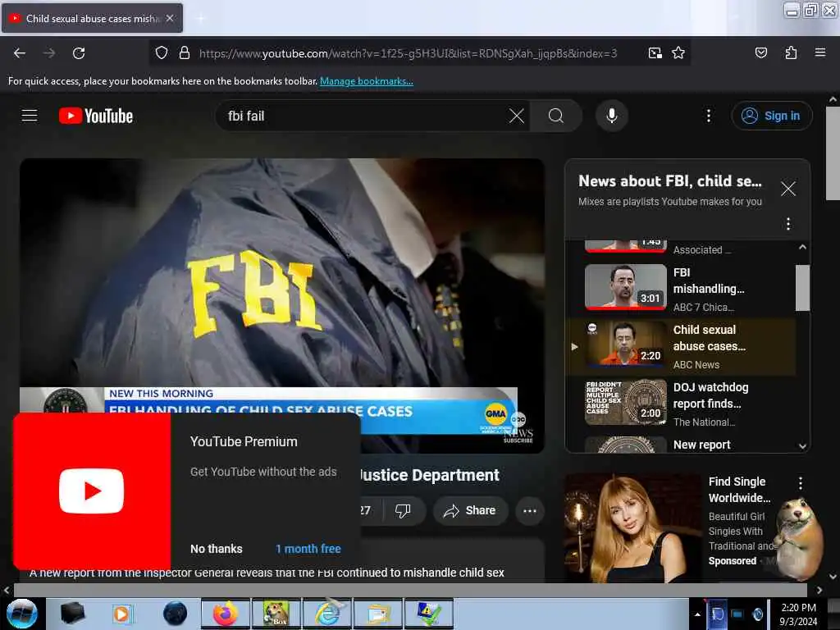
Task: Open the Manage bookmarks link
Action: point(367,81)
